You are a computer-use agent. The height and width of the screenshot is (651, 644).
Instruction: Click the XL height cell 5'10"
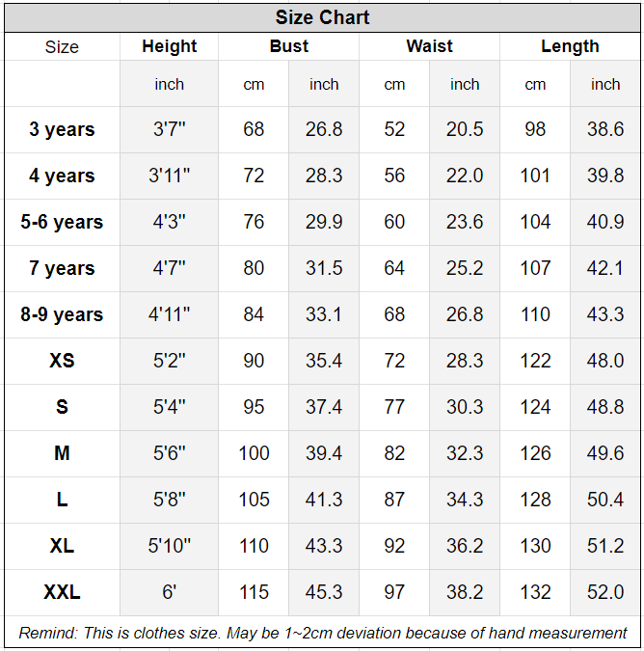click(169, 546)
